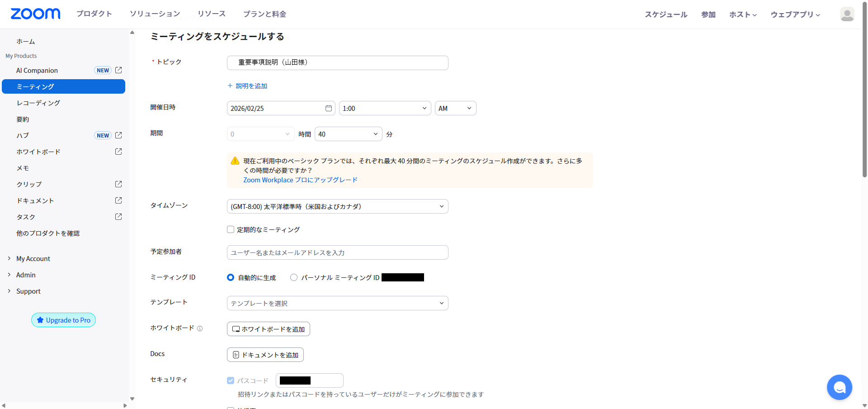Open AI Companion via its external-link icon
868x409 pixels.
118,70
